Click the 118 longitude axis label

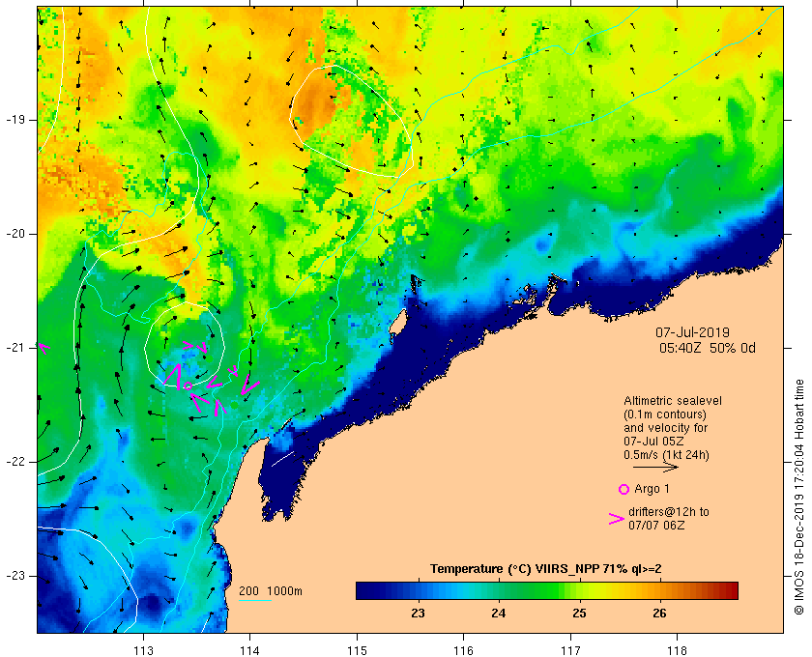pyautogui.click(x=678, y=651)
